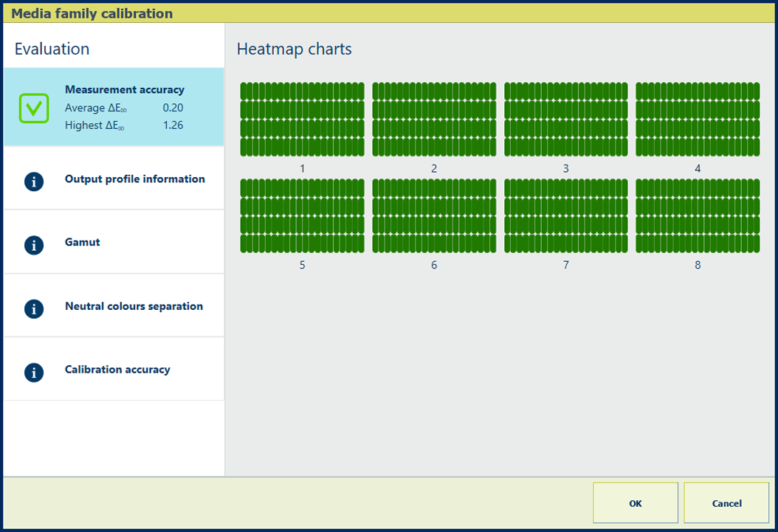Select heatmap chart 2
This screenshot has height=532, width=778.
(x=434, y=120)
